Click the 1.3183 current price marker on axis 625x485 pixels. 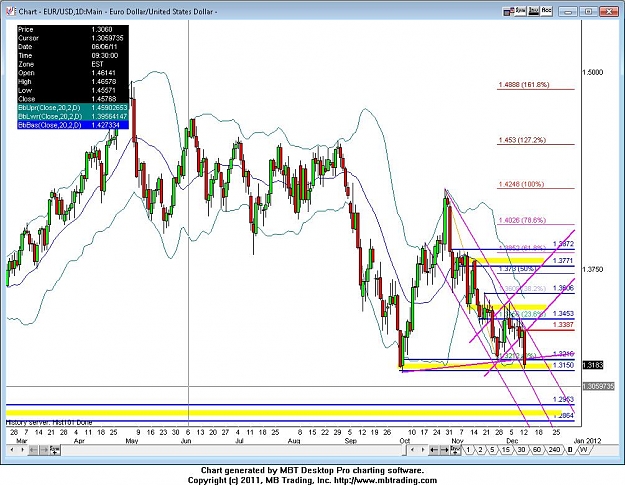pyautogui.click(x=593, y=365)
